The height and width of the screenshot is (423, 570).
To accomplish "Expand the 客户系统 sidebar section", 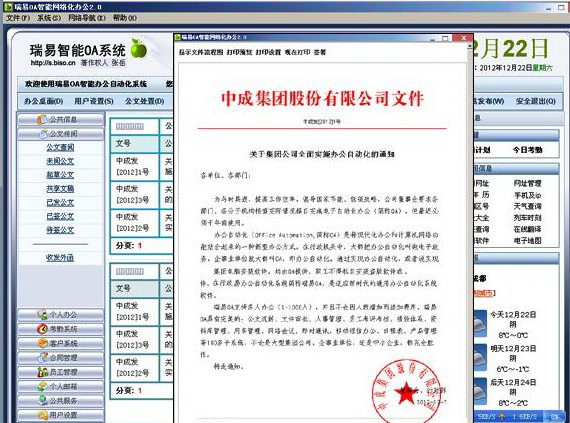I will 61,343.
